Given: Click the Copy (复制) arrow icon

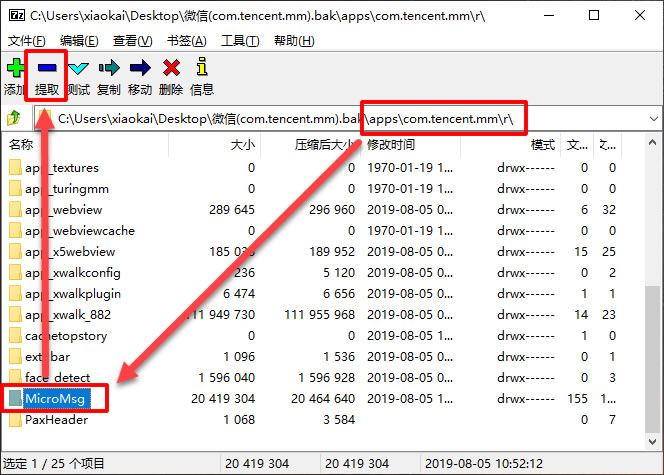Looking at the screenshot, I should [109, 69].
